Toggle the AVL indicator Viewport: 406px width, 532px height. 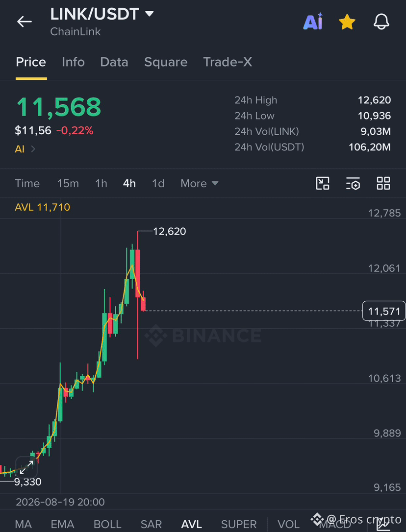pyautogui.click(x=191, y=524)
